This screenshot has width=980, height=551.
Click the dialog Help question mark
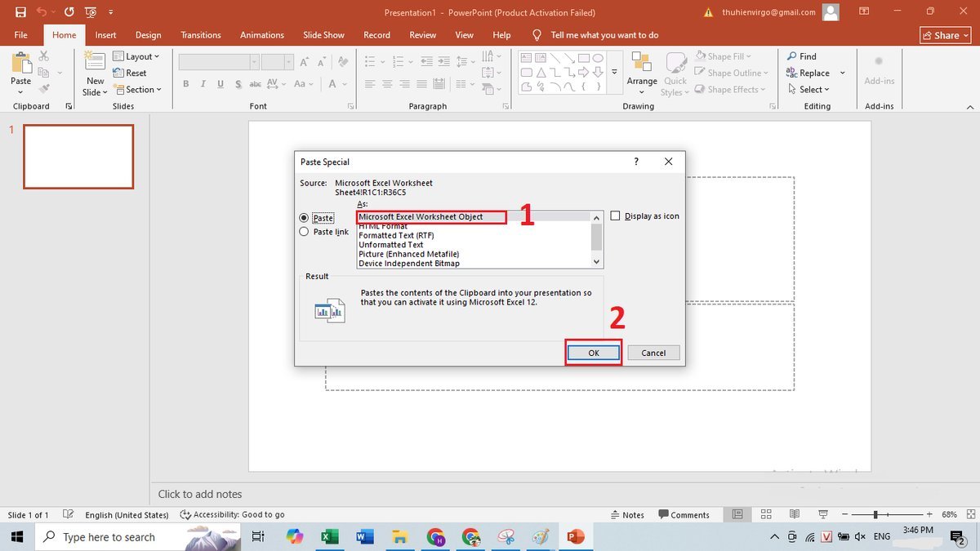(636, 162)
